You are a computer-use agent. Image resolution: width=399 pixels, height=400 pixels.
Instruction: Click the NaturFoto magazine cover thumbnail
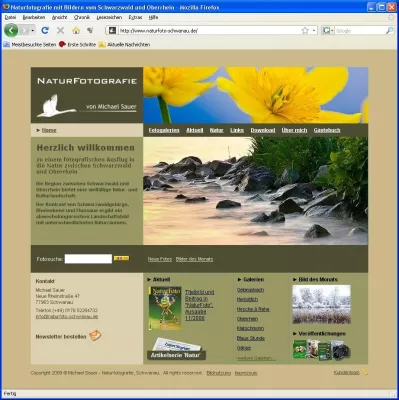point(165,308)
